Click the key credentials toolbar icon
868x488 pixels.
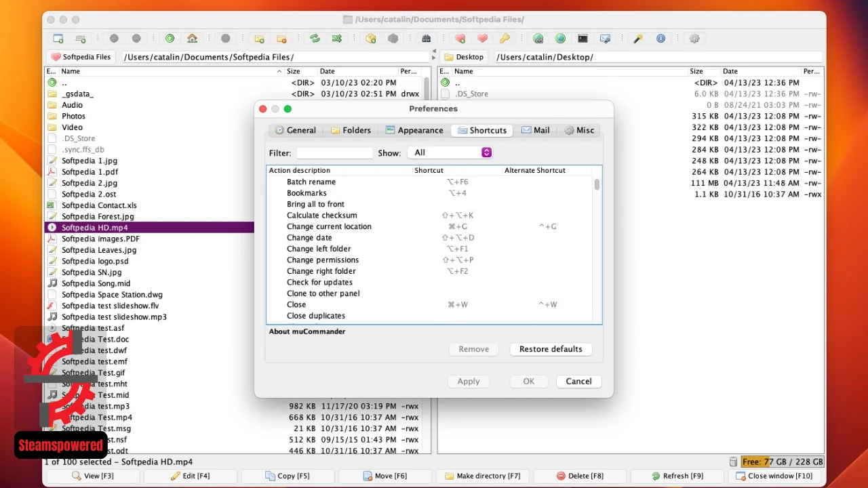coord(505,39)
